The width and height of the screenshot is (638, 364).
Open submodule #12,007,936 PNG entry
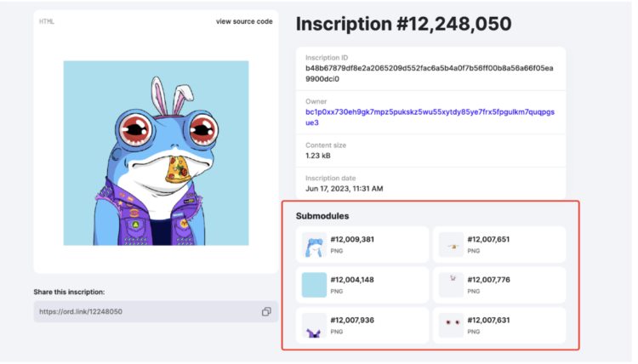(352, 321)
